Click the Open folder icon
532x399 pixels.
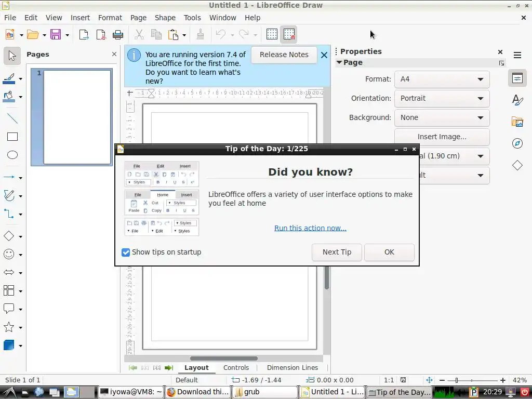click(33, 35)
